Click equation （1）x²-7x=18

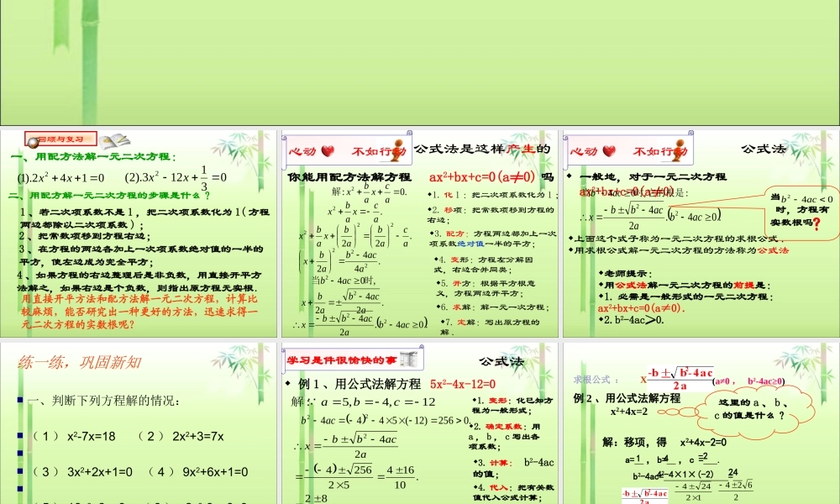73,436
